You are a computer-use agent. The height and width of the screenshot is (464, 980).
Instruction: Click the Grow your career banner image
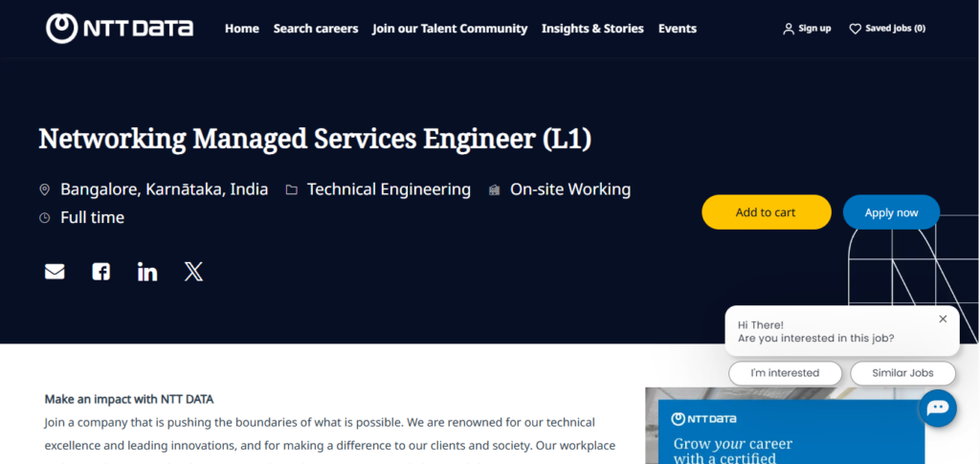(785, 426)
